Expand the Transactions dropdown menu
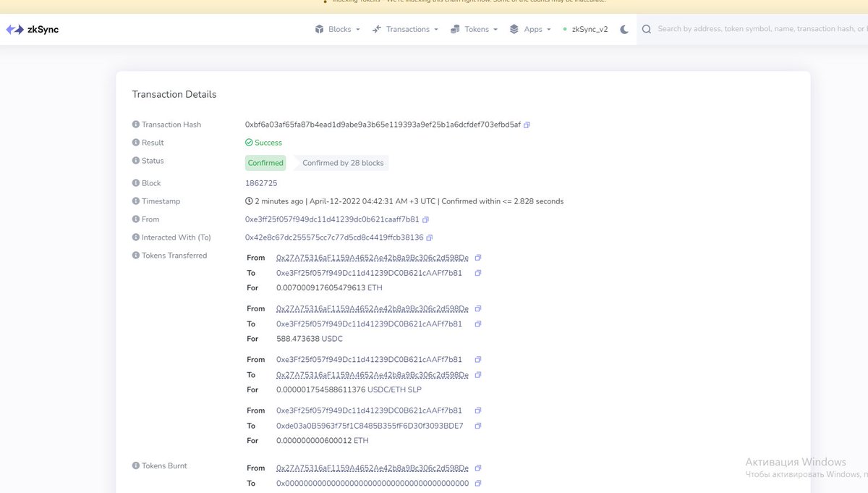This screenshot has height=493, width=868. 405,30
